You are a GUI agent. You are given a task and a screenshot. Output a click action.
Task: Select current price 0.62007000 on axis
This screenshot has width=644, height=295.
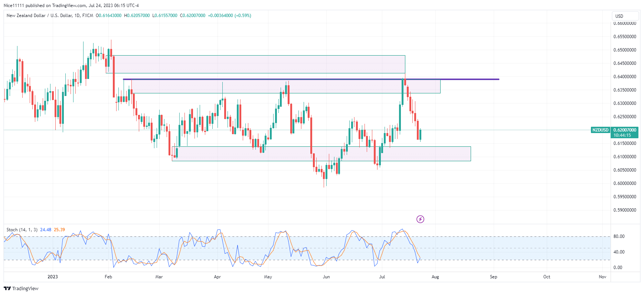[625, 130]
